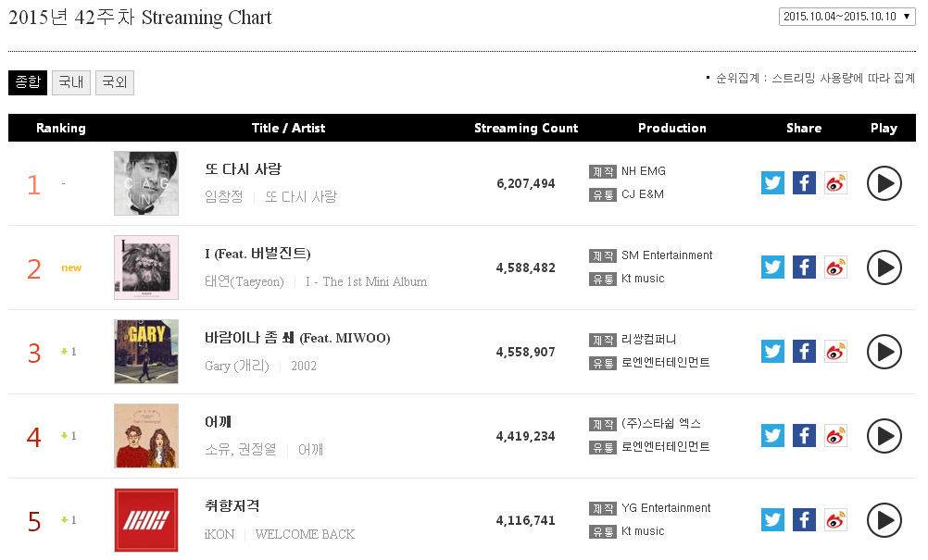This screenshot has width=928, height=560.
Task: Share Taeyeon's I on Facebook
Action: click(804, 268)
